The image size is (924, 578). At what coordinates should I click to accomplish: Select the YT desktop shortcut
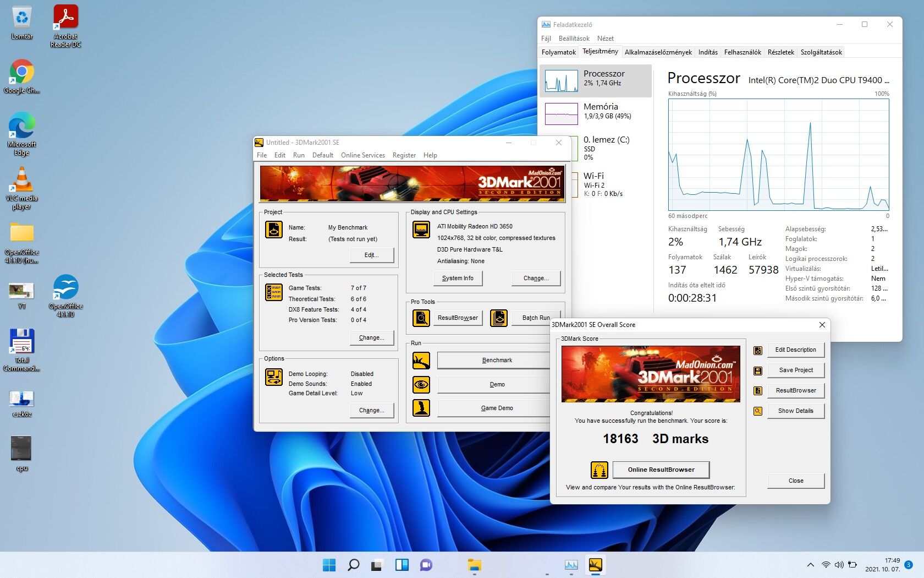tap(21, 296)
